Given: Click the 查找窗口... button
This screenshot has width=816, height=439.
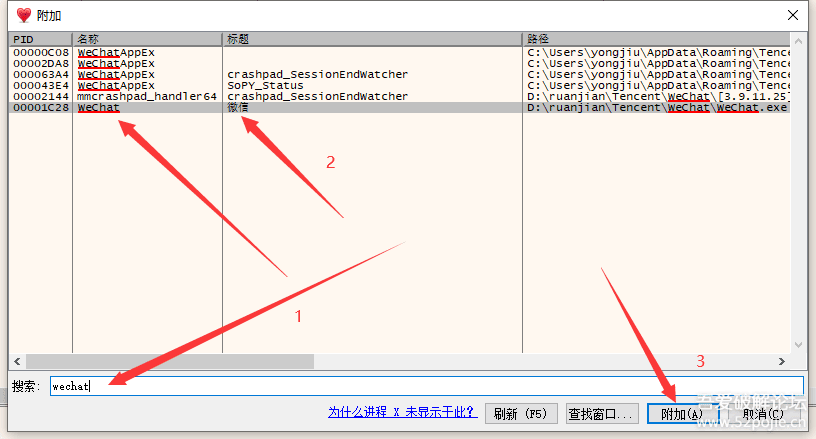Looking at the screenshot, I should pyautogui.click(x=602, y=414).
